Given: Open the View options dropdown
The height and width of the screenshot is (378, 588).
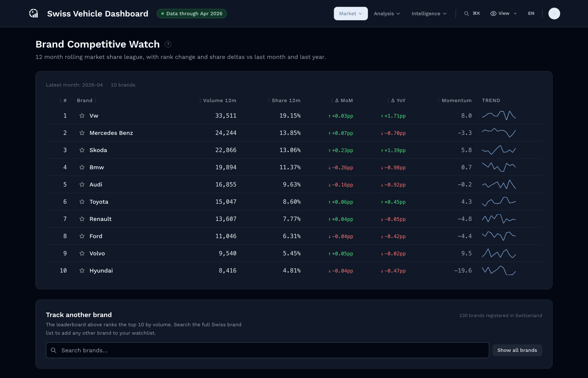Looking at the screenshot, I should (504, 13).
